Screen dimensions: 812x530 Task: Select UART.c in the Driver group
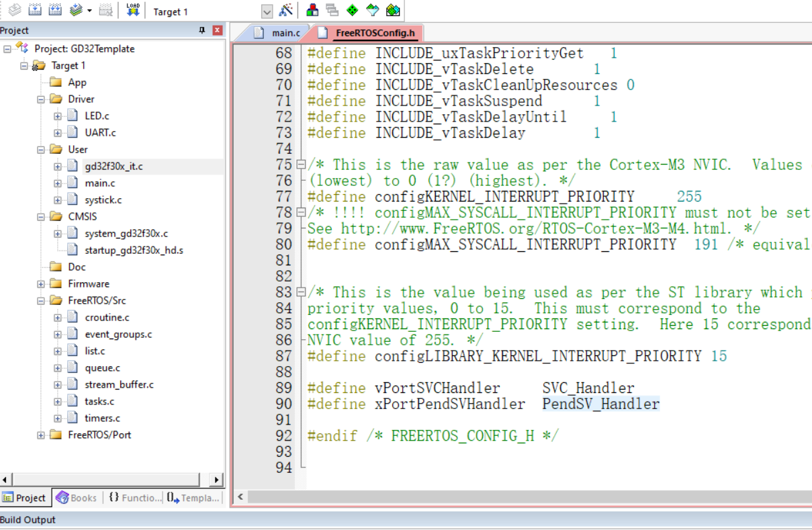(100, 132)
